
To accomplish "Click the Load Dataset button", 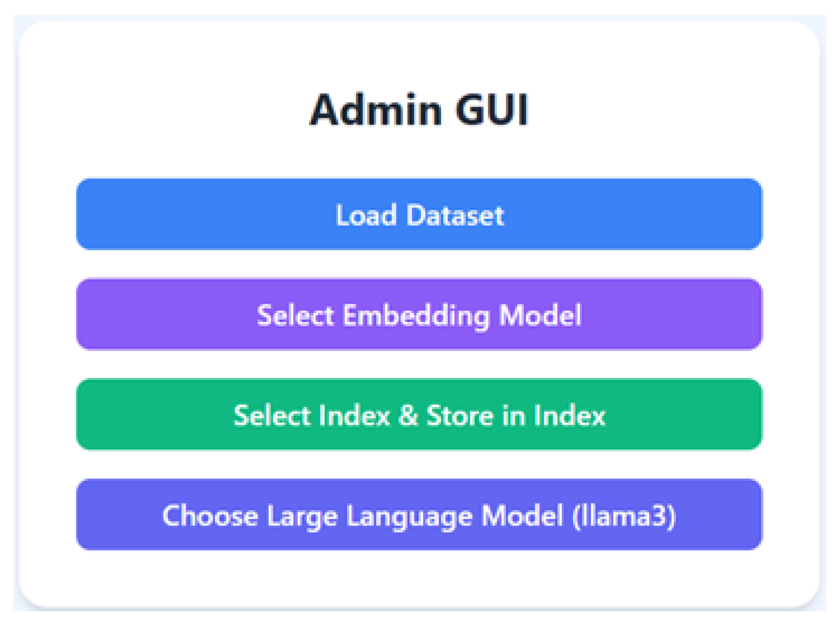I will pos(419,214).
